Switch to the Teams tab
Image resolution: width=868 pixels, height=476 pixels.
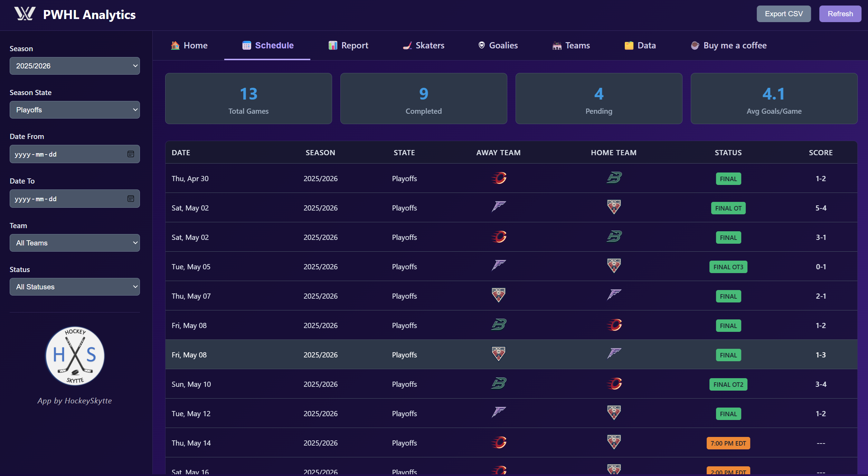[x=571, y=45]
